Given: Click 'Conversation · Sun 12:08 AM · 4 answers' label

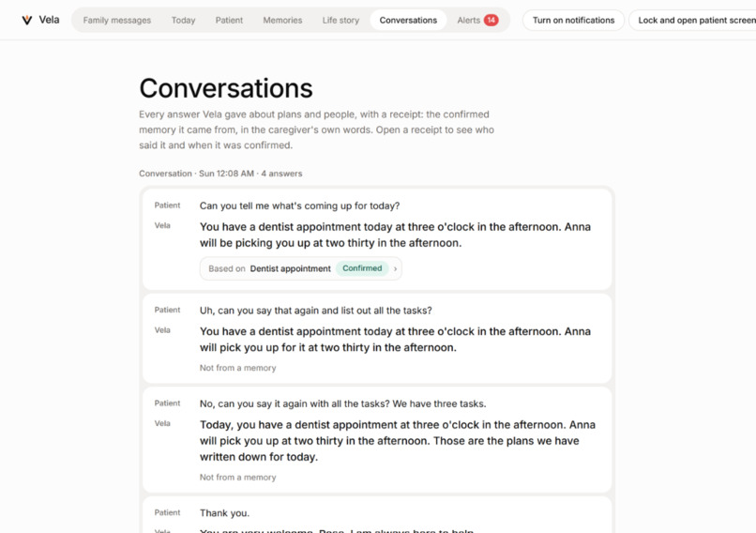Looking at the screenshot, I should click(220, 174).
